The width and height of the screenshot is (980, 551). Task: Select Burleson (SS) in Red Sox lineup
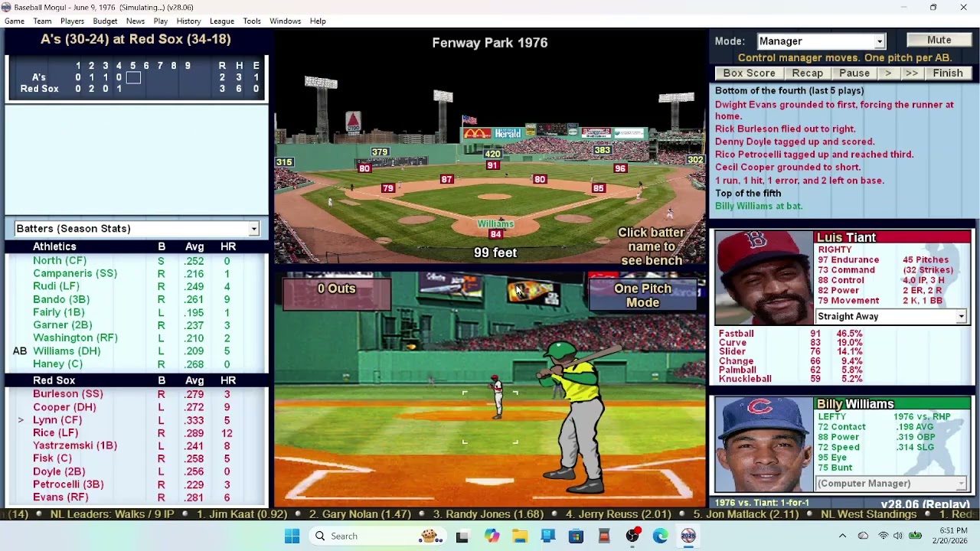[x=68, y=394]
